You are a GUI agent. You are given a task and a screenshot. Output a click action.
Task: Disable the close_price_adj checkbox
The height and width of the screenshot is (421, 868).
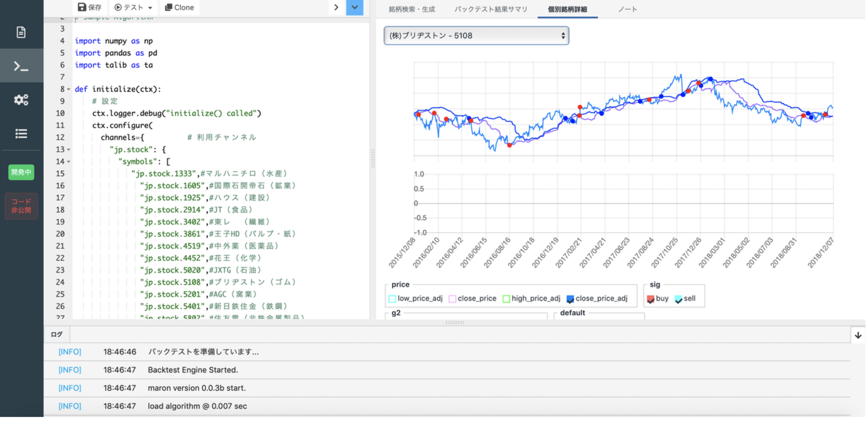[570, 298]
